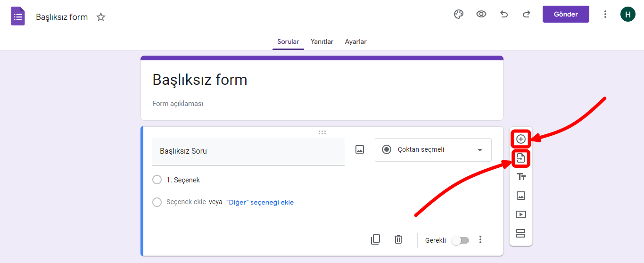
Task: Add a video to the form
Action: click(x=521, y=214)
